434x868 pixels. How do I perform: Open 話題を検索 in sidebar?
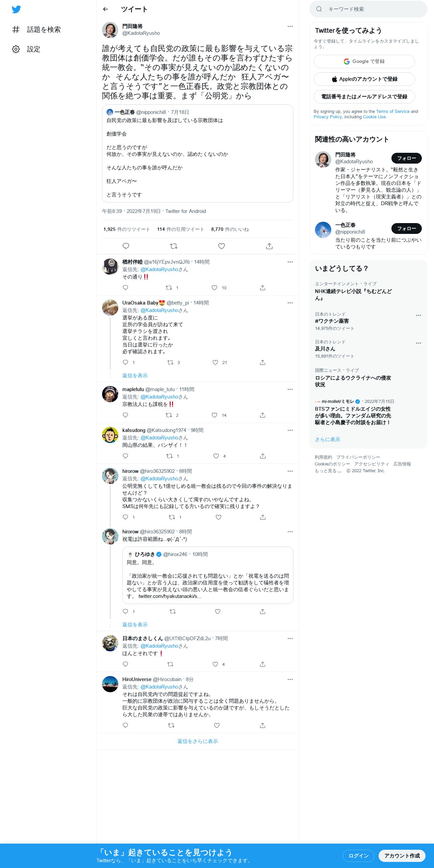click(x=37, y=30)
